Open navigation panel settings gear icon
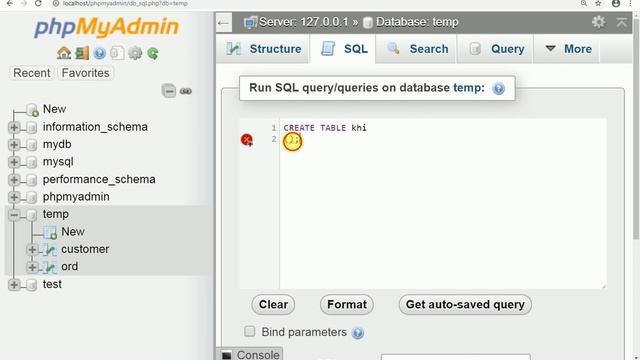The height and width of the screenshot is (360, 640). (135, 53)
